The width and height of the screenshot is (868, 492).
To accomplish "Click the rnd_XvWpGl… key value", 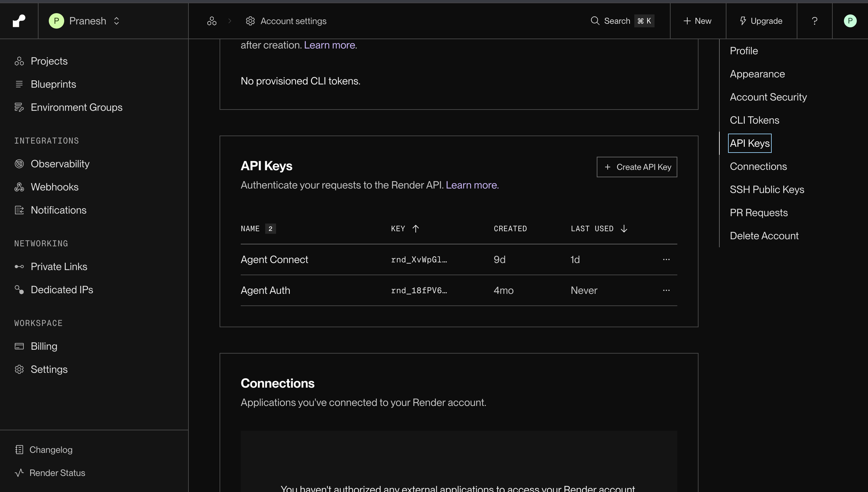I will click(419, 259).
